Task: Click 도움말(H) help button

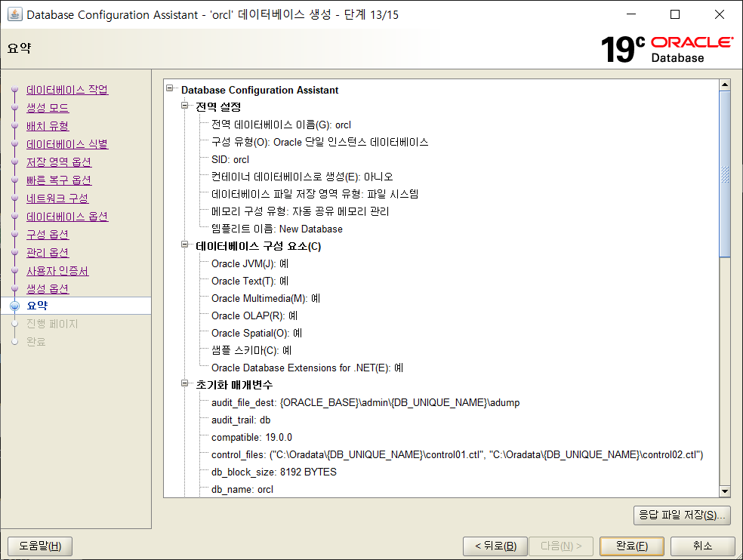Action: click(x=40, y=546)
